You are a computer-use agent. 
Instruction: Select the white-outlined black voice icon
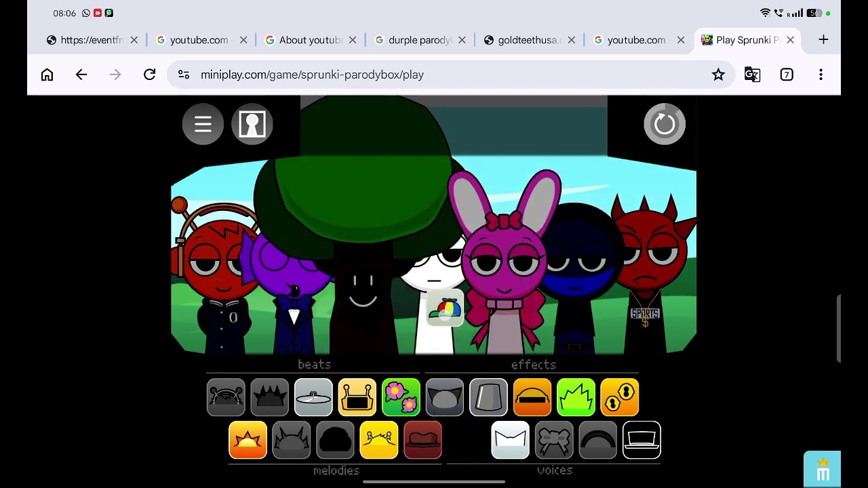coord(642,440)
